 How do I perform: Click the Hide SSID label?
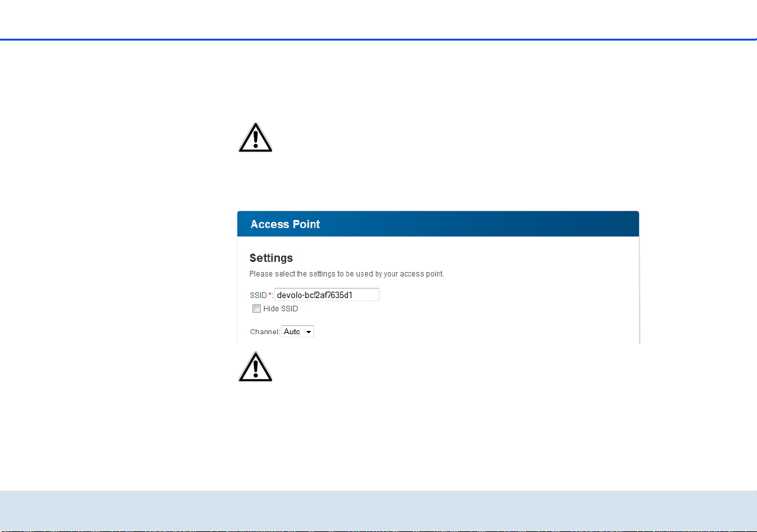[280, 309]
